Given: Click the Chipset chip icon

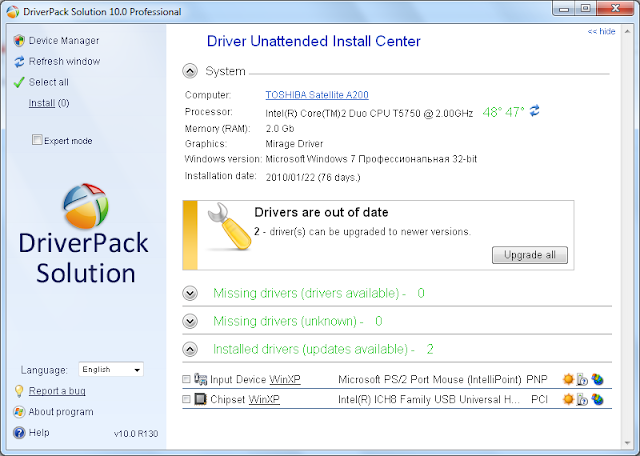Looking at the screenshot, I should 200,399.
